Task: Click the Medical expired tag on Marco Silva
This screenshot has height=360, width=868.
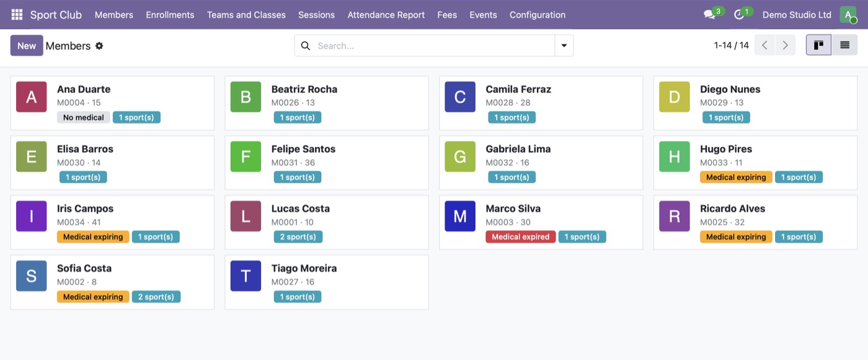Action: [x=521, y=236]
